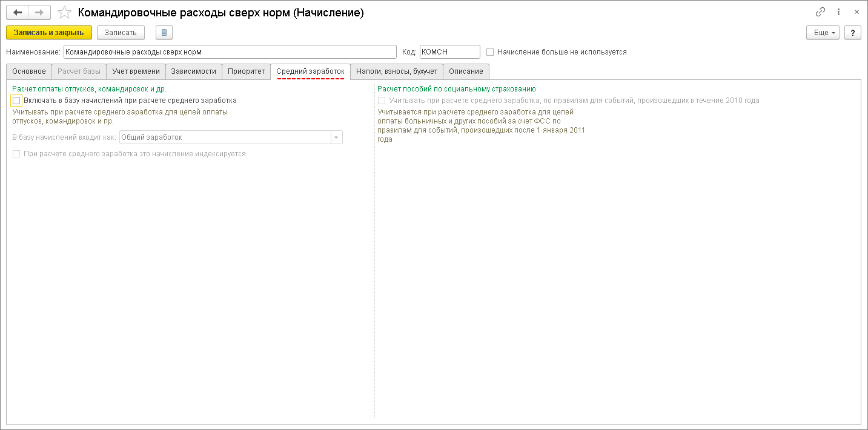This screenshot has width=868, height=430.
Task: Switch to the Основное tab
Action: pos(29,71)
